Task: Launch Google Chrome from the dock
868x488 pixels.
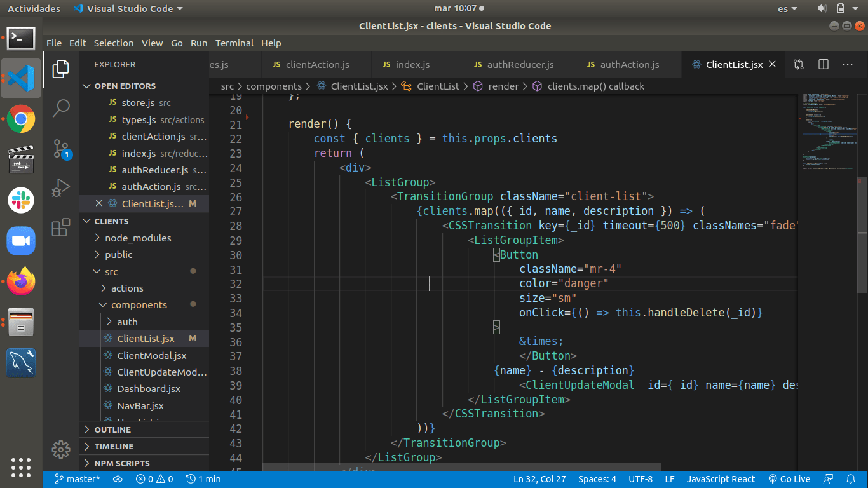Action: tap(21, 119)
